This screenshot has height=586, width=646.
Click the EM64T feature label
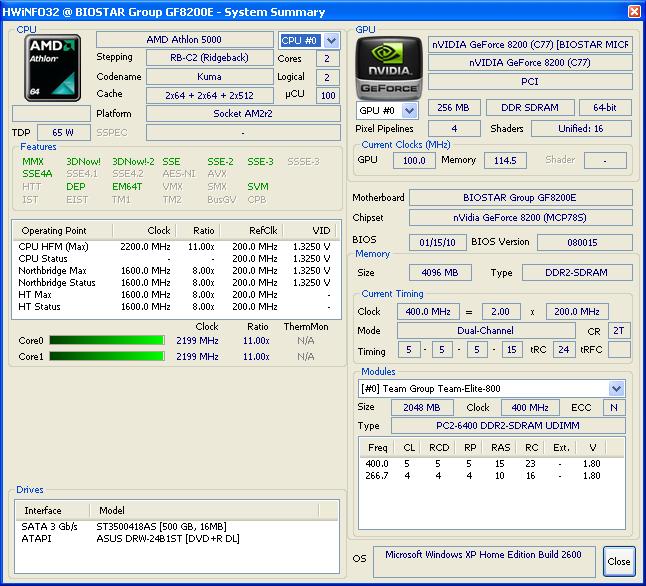point(127,187)
